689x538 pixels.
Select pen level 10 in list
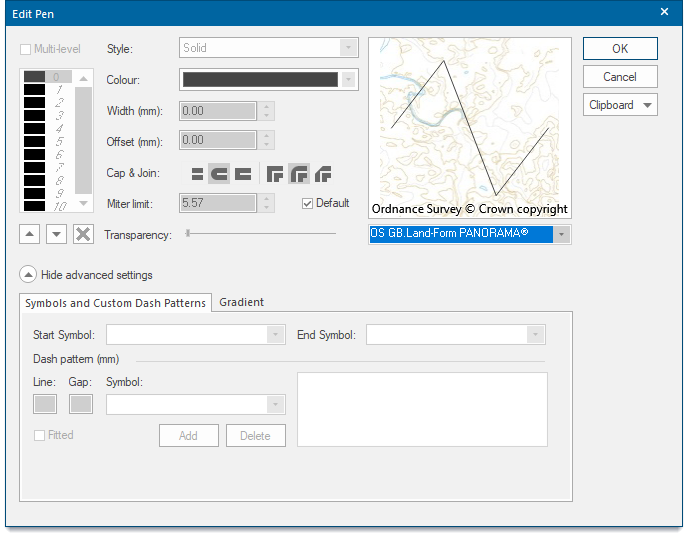[47, 206]
